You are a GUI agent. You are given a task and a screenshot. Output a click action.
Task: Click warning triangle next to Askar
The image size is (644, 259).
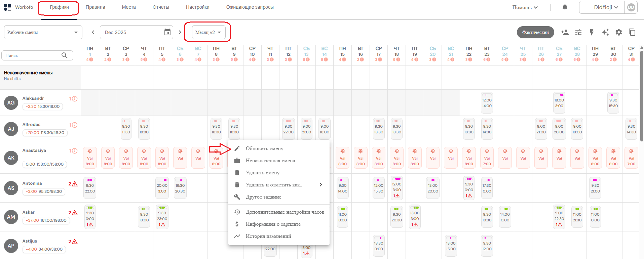point(75,213)
